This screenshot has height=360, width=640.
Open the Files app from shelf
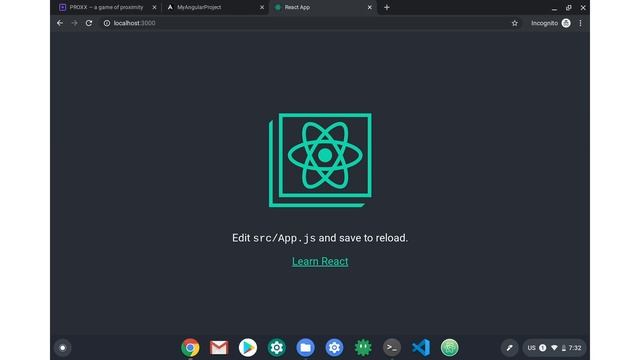[x=305, y=348]
